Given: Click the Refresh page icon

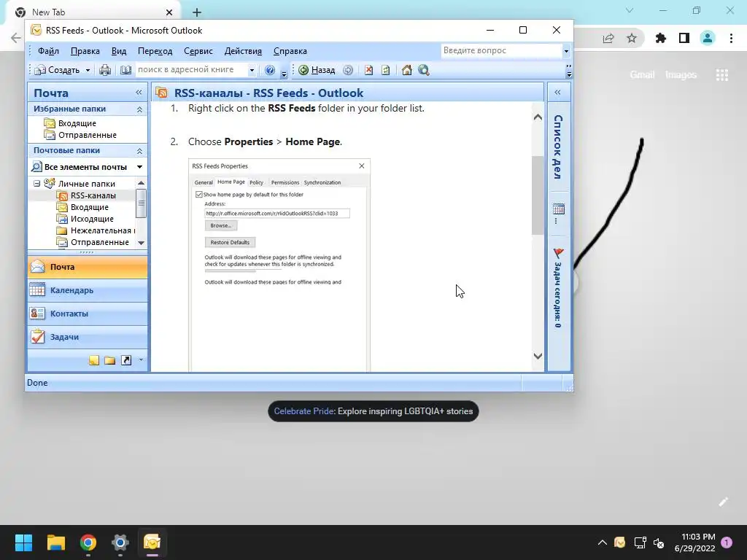Looking at the screenshot, I should [x=386, y=70].
